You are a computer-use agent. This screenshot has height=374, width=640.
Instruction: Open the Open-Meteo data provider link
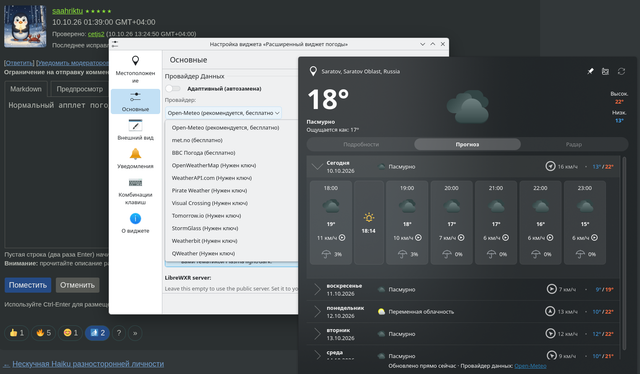530,366
